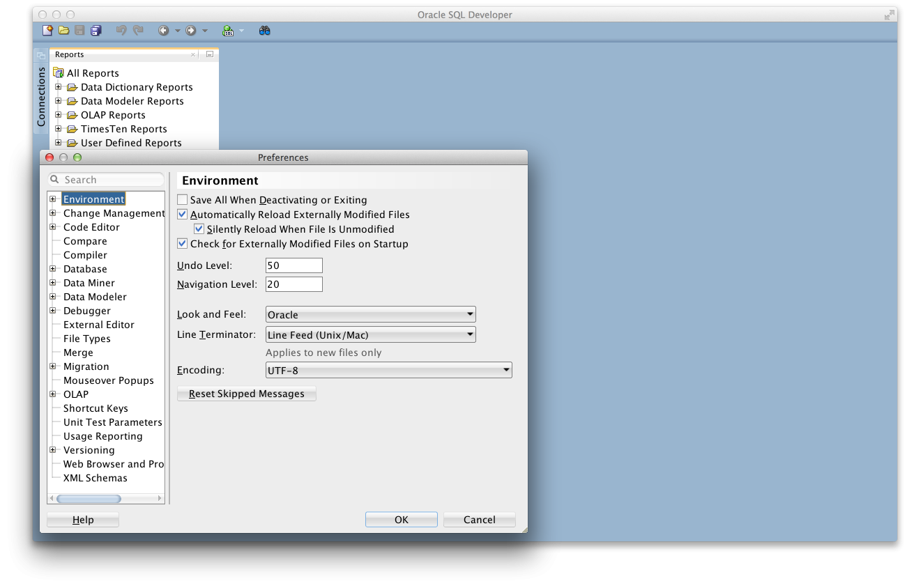Select Compiler preferences item
The width and height of the screenshot is (907, 588).
pyautogui.click(x=85, y=255)
